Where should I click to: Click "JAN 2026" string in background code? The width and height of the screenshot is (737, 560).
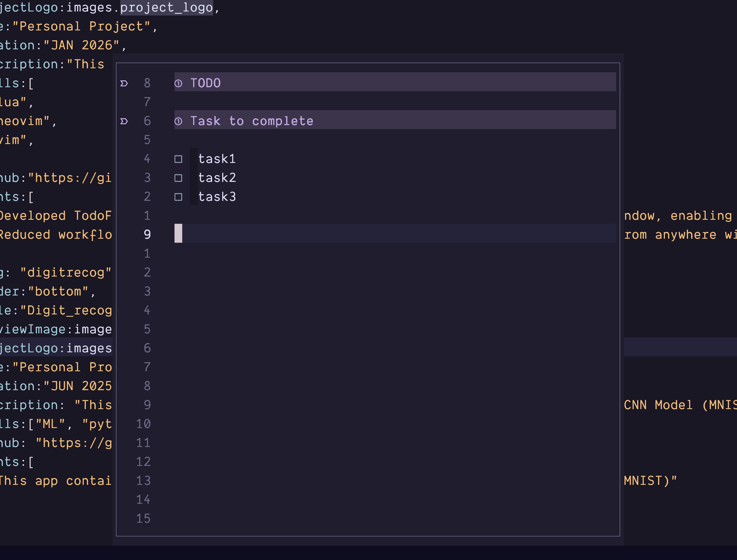click(82, 45)
